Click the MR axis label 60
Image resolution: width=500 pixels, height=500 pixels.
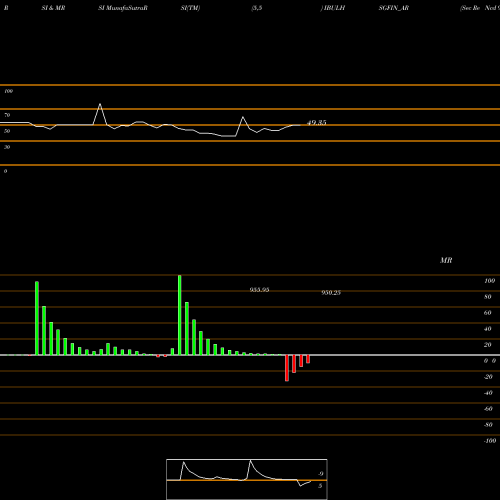click(x=488, y=313)
